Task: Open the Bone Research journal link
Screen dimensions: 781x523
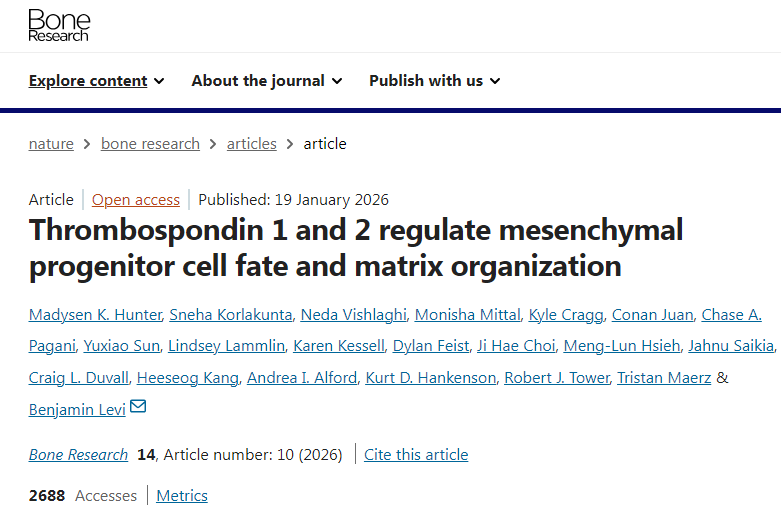Action: (78, 454)
